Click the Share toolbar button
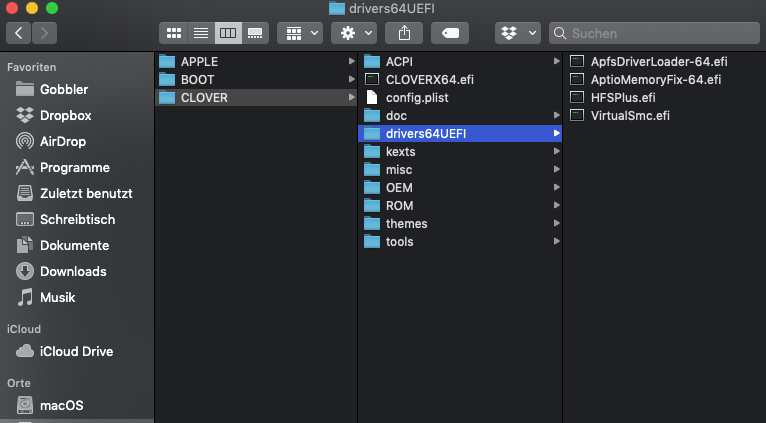Viewport: 766px width, 423px height. (x=404, y=33)
